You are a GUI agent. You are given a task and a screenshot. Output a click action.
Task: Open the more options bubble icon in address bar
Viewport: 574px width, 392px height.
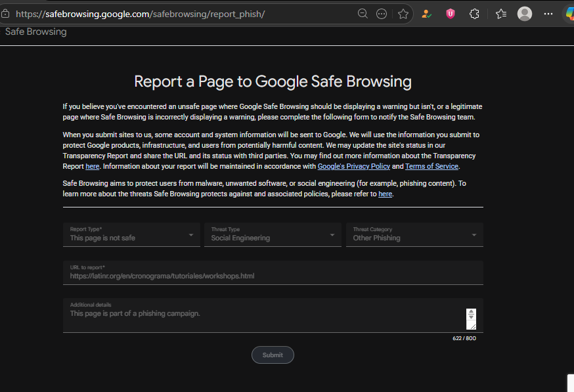click(382, 14)
